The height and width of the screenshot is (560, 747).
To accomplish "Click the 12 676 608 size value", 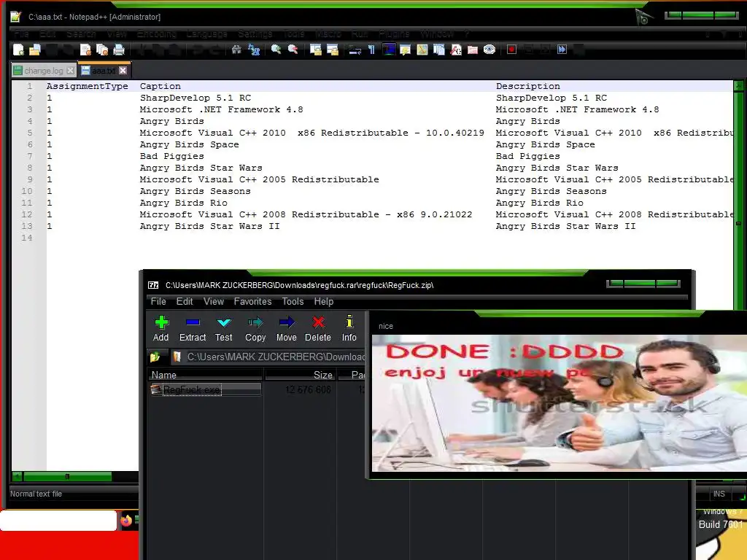I will pyautogui.click(x=308, y=389).
